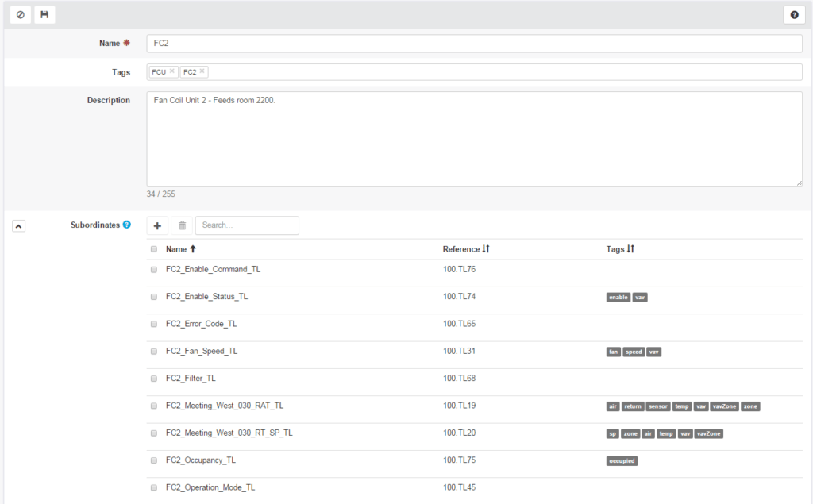Click reference 100.TL74

click(460, 297)
